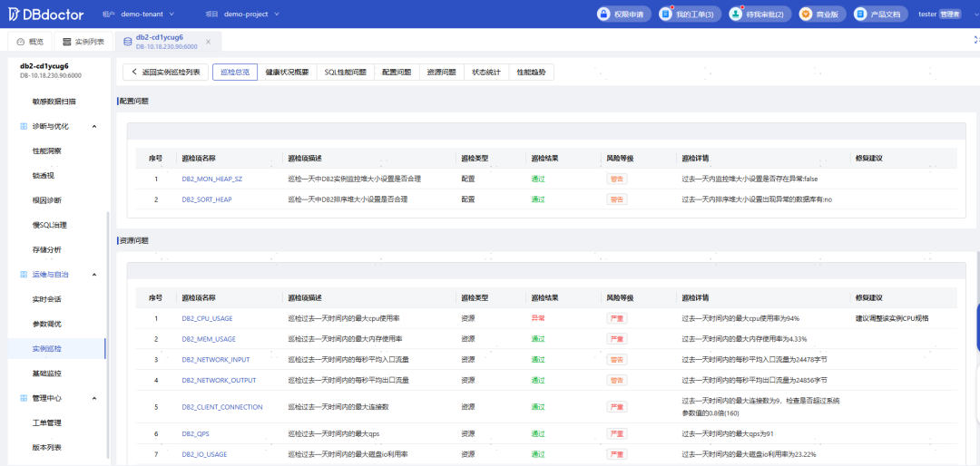Open the DB2_NETWORK_OUTPUT inspection item link
This screenshot has width=980, height=466.
[219, 381]
